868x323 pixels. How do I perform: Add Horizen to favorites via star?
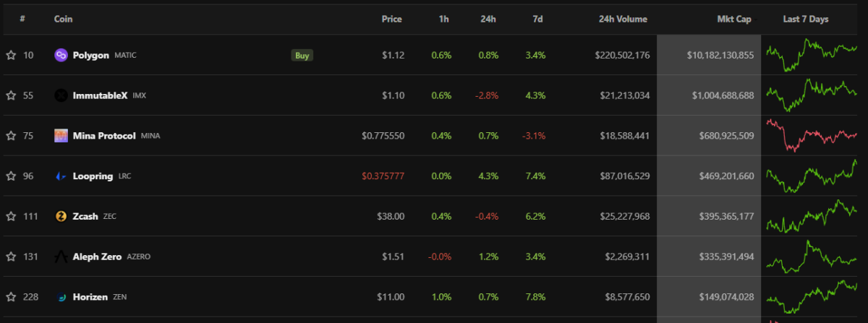11,297
